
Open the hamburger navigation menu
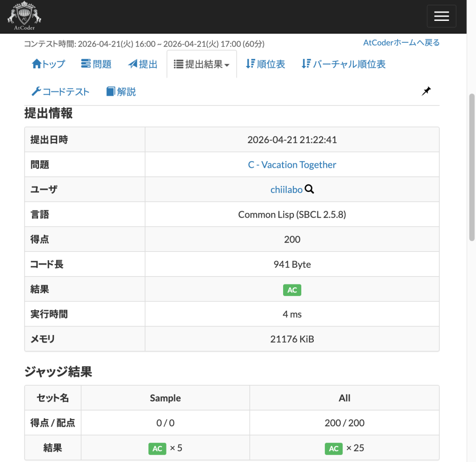point(441,15)
